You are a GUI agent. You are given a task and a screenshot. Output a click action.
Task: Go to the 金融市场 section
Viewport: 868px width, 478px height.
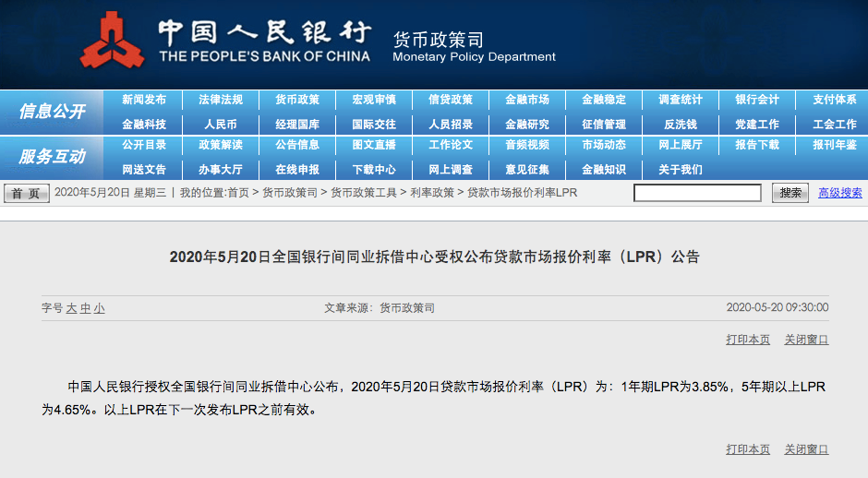point(526,100)
